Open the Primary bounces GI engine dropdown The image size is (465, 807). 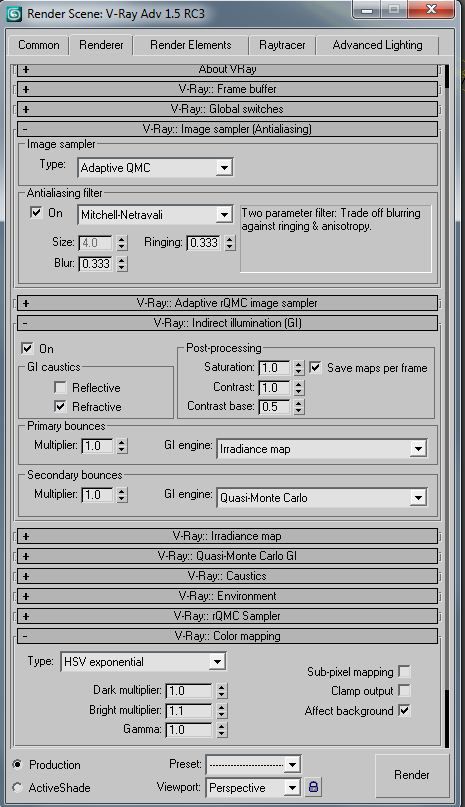pyautogui.click(x=322, y=449)
